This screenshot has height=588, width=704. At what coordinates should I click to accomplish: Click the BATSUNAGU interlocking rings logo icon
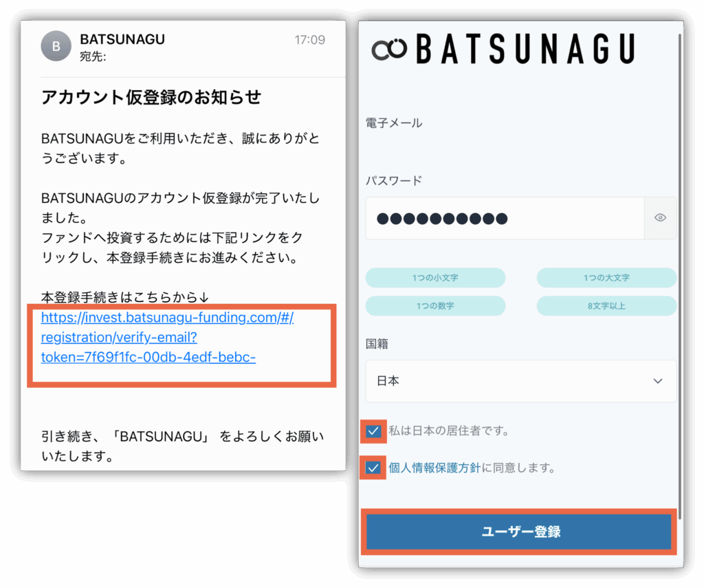tap(389, 49)
